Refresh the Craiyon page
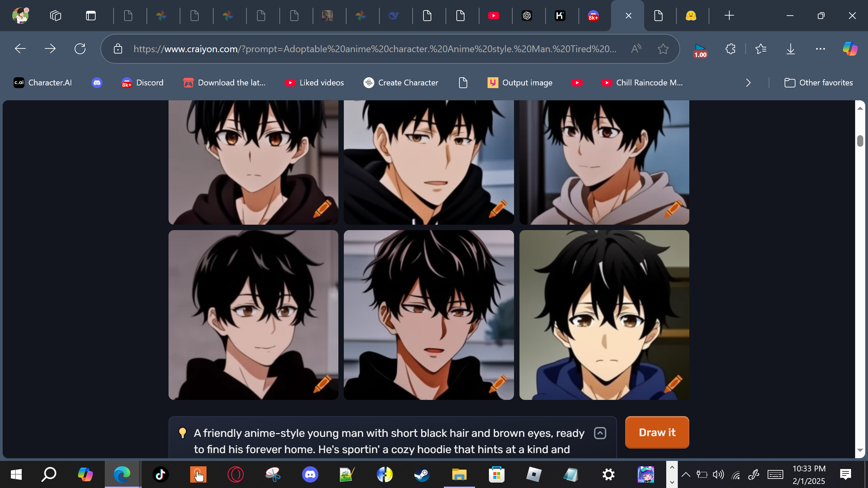This screenshot has height=488, width=868. point(80,49)
